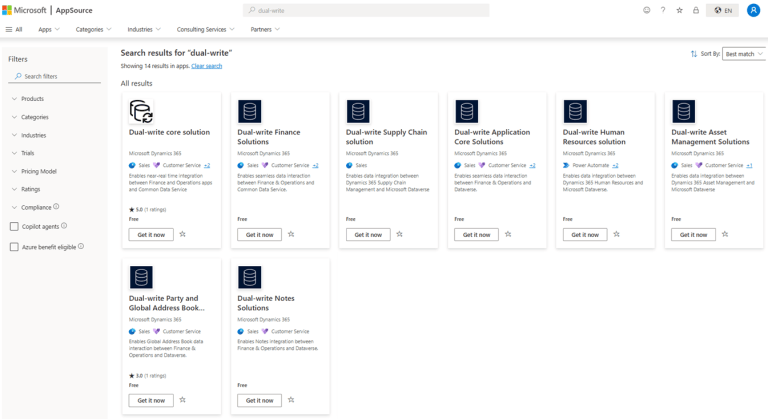Image resolution: width=768 pixels, height=419 pixels.
Task: Favorite Dual-write Human Resources solution card
Action: tap(617, 234)
